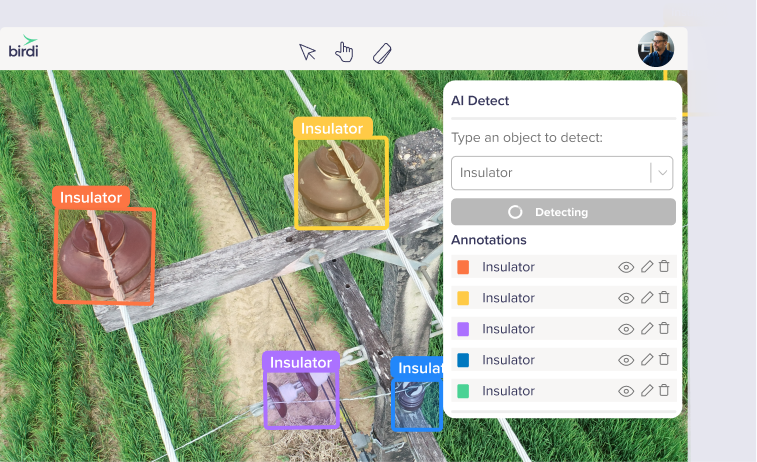This screenshot has width=757, height=462.
Task: Toggle visibility of orange Insulator annotation
Action: [x=626, y=267]
